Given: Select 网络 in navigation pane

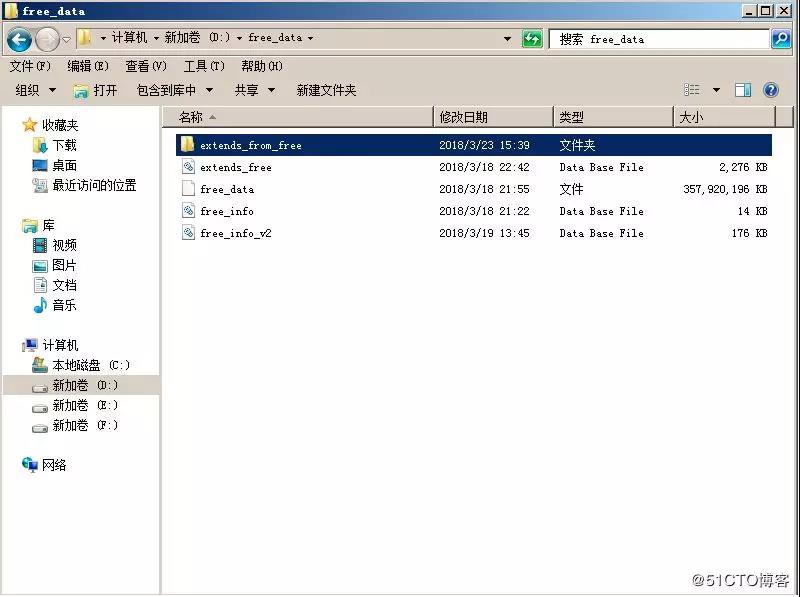Looking at the screenshot, I should [54, 465].
